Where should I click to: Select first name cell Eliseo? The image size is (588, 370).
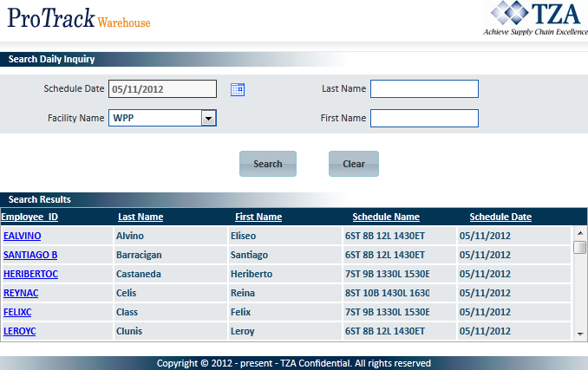click(x=285, y=236)
